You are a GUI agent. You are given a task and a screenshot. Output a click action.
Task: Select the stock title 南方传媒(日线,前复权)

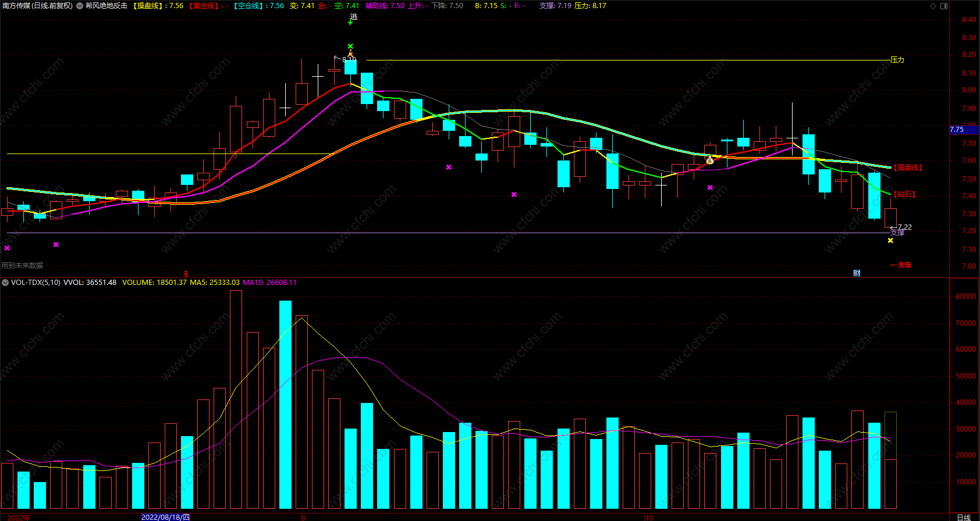tap(37, 6)
